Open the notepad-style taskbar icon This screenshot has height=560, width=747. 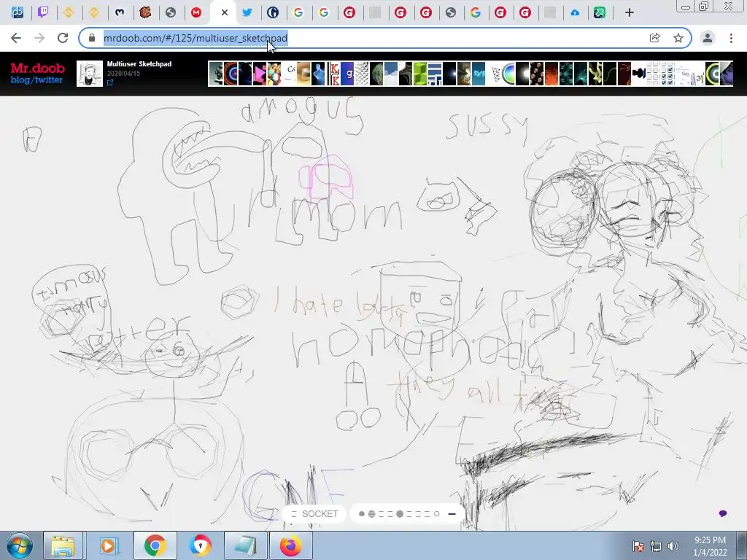(246, 545)
